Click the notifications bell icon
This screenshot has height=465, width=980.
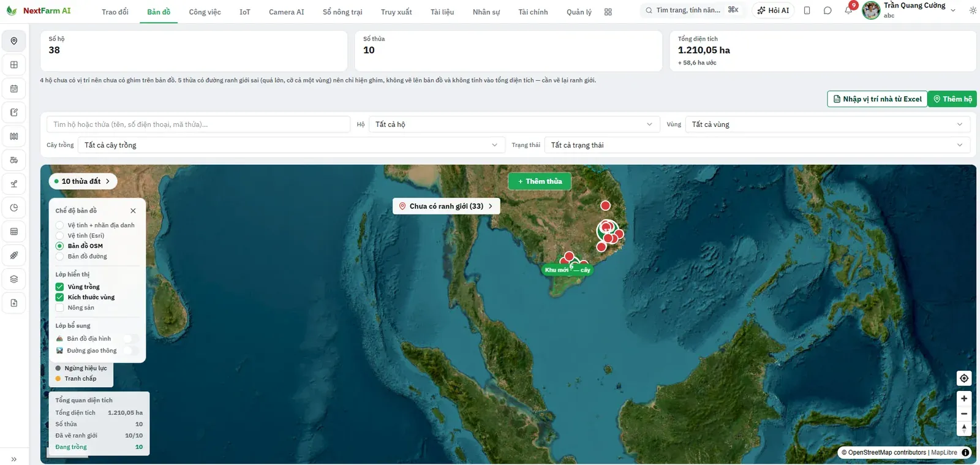(x=848, y=10)
